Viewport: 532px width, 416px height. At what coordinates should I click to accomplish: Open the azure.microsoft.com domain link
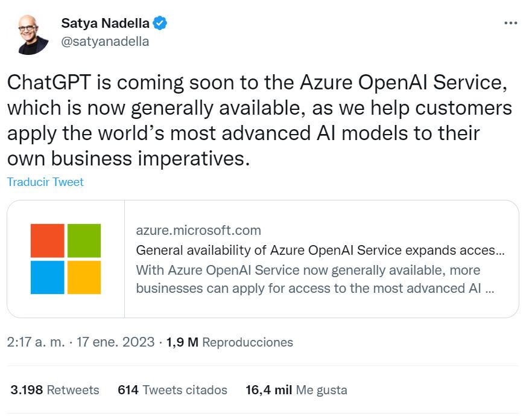[x=198, y=230]
